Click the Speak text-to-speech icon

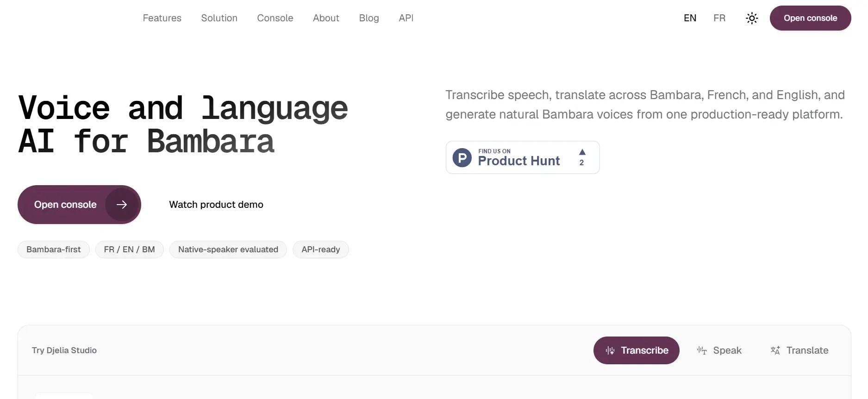point(702,351)
